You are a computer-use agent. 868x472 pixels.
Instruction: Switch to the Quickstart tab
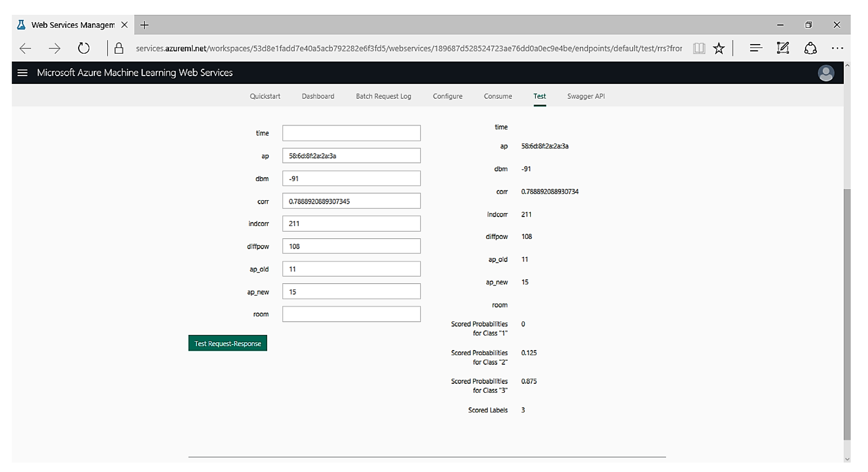pos(265,96)
